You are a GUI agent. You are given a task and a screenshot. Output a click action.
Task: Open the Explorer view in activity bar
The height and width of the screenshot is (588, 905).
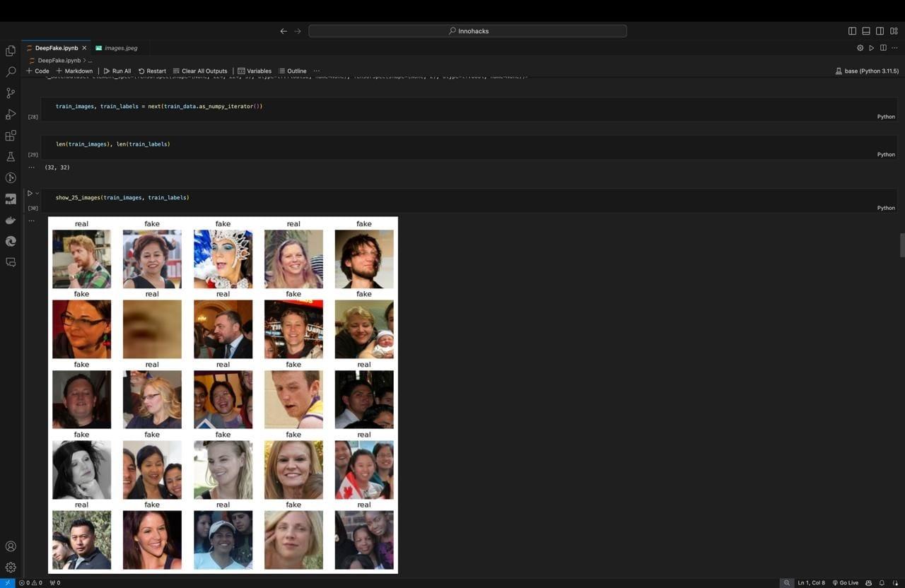[11, 51]
